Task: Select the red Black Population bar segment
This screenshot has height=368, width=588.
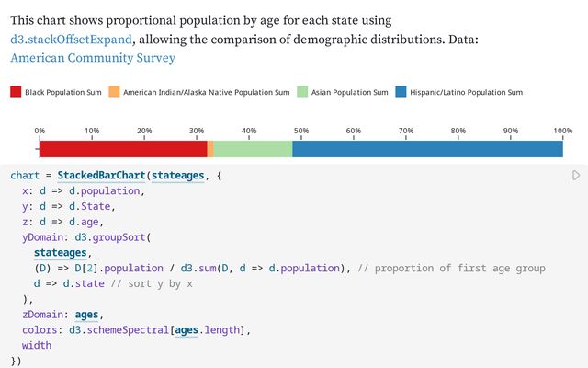Action: pyautogui.click(x=123, y=149)
